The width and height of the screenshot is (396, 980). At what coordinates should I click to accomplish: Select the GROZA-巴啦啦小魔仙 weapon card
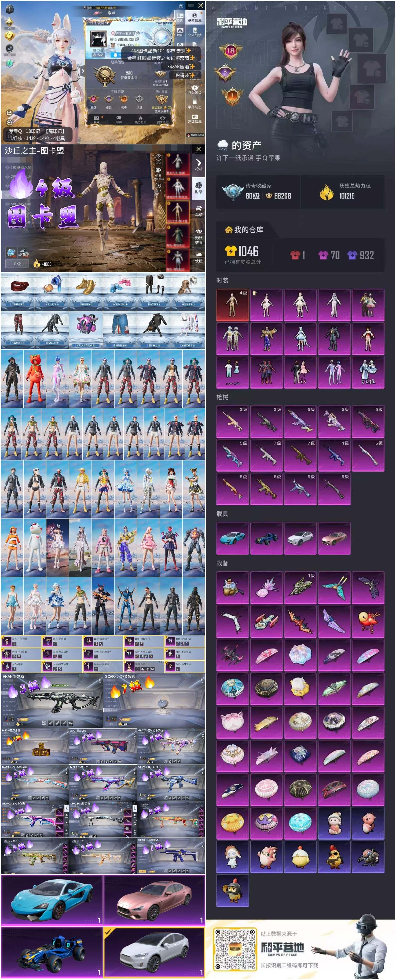(x=171, y=746)
